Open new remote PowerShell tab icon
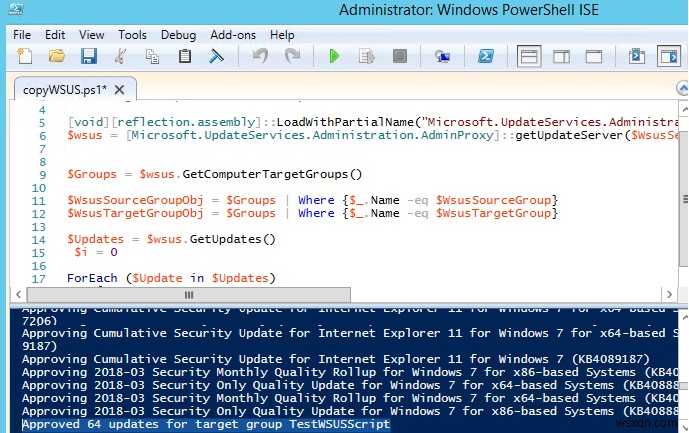The image size is (689, 433). coord(442,56)
